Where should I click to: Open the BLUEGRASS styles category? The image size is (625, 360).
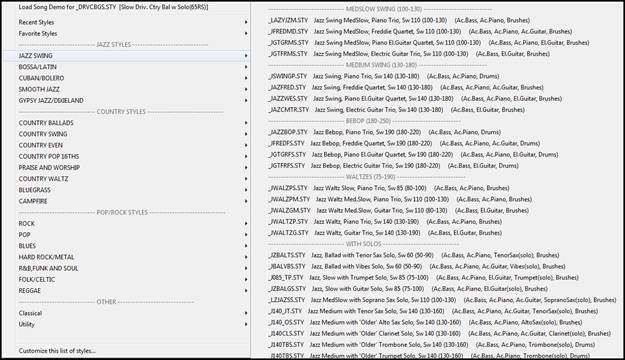coord(126,190)
